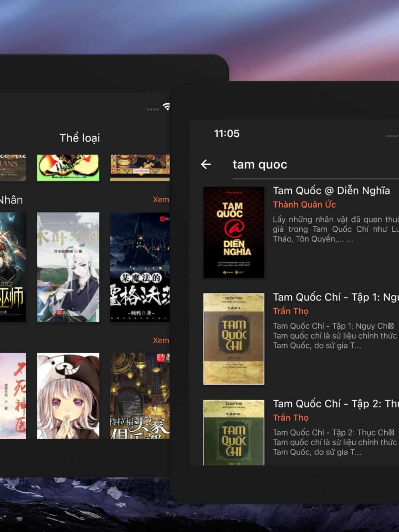Click author Trần Thọ under Tập 2
Image resolution: width=399 pixels, height=532 pixels.
coord(290,418)
